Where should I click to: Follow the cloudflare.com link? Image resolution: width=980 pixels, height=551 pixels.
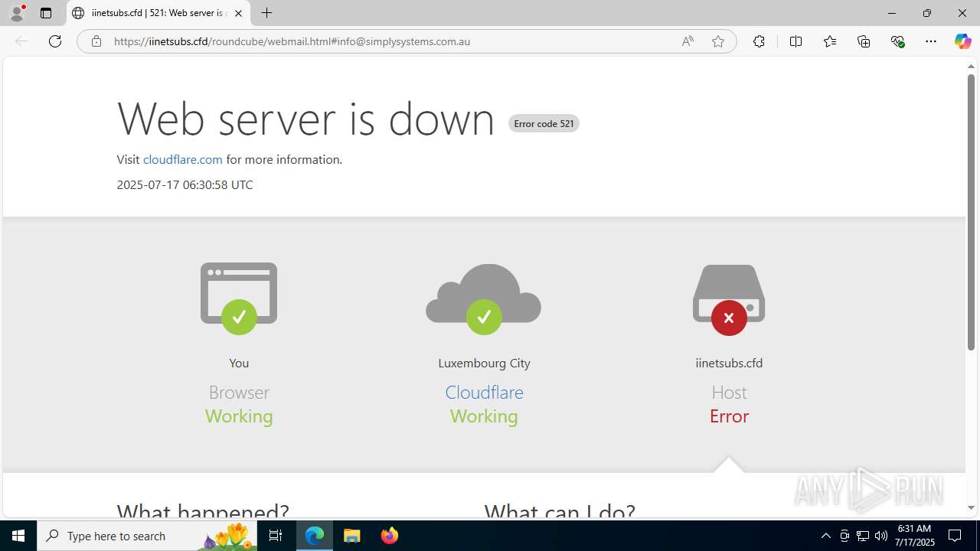click(x=182, y=159)
